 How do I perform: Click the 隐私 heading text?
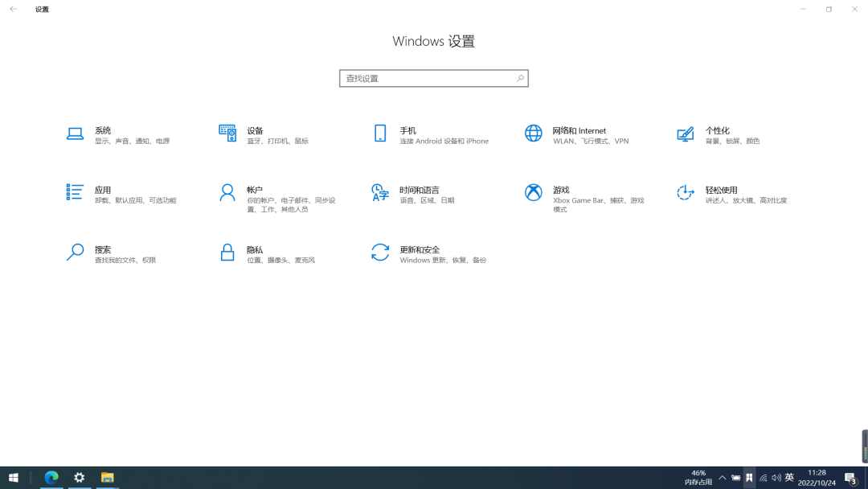(x=255, y=250)
